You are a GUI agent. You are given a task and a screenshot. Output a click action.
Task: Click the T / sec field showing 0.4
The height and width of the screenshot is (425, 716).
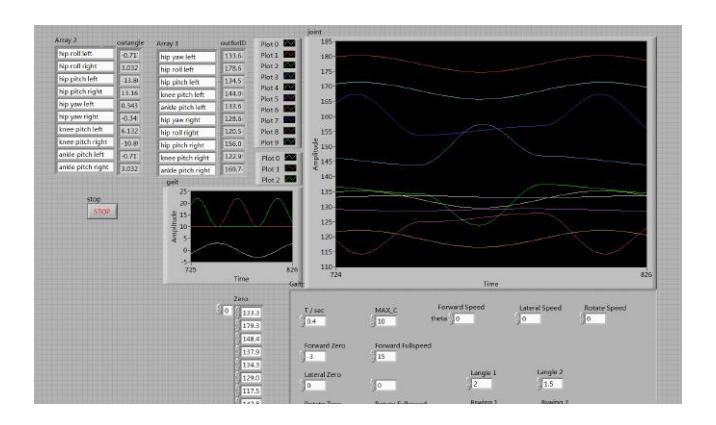tap(316, 321)
